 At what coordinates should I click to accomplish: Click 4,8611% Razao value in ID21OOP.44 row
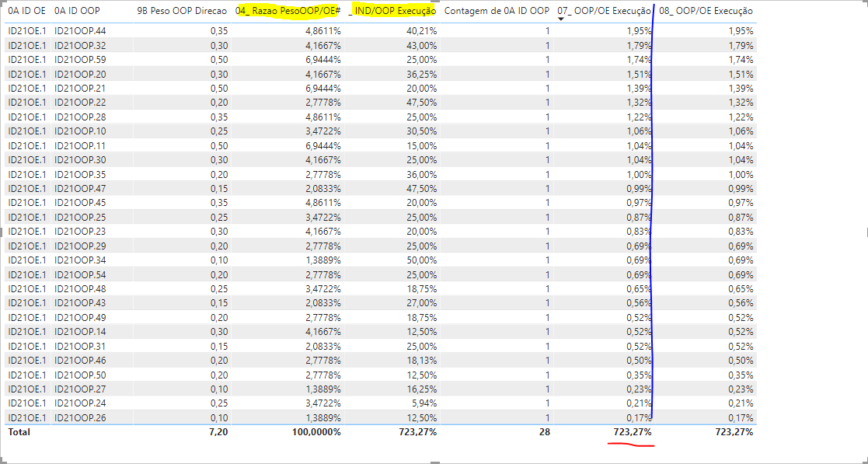323,31
